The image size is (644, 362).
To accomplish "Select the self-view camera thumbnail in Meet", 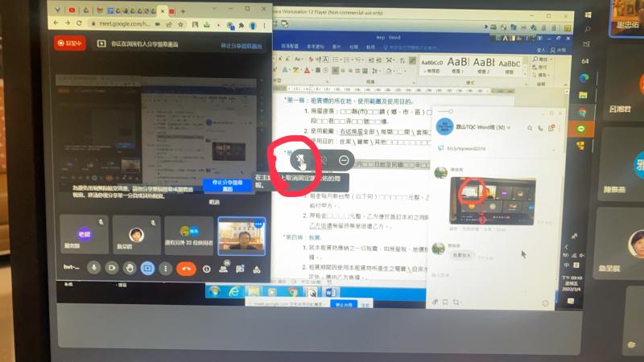I will pyautogui.click(x=242, y=236).
